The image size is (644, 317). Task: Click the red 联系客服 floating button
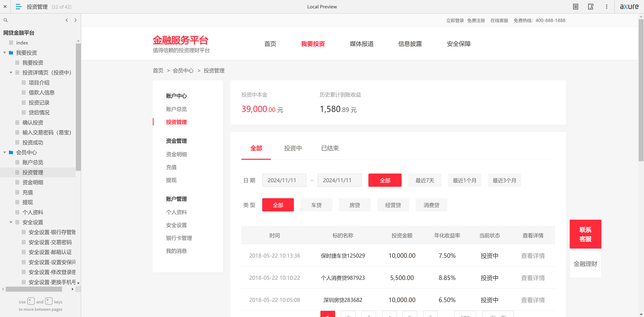[585, 234]
